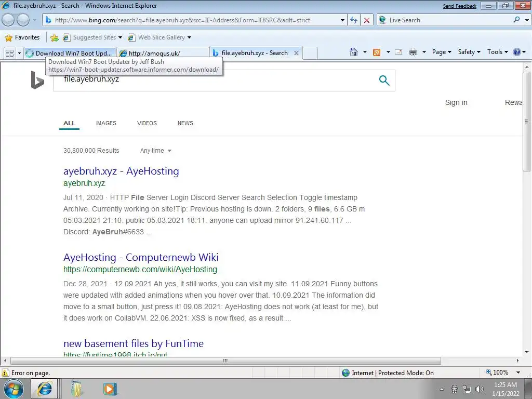Open the Safety menu

click(469, 52)
